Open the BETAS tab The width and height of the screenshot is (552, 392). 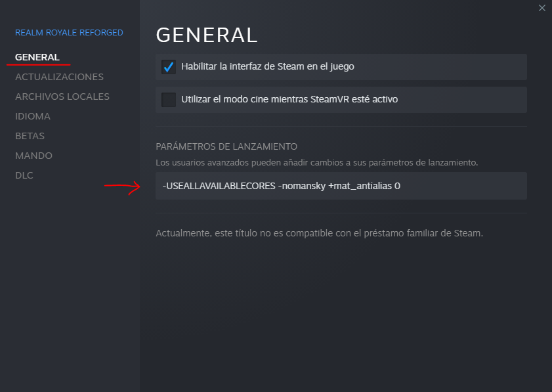click(30, 136)
